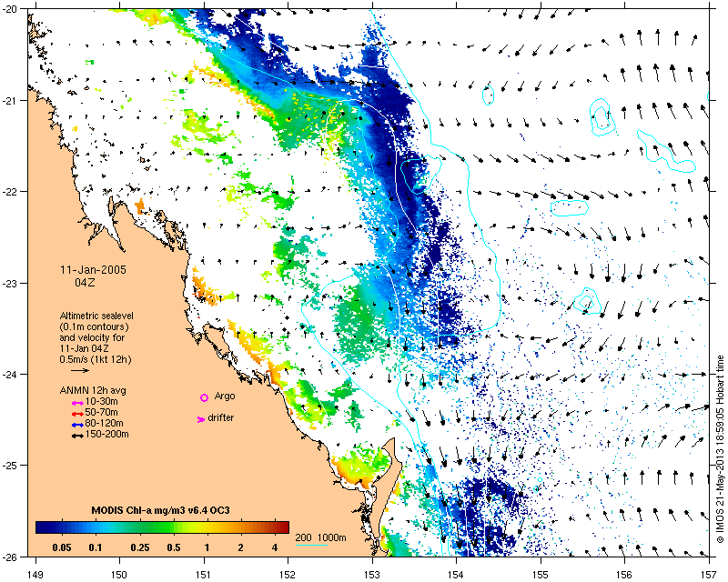
Task: Click the cyan bathymetry legend line
Action: [x=311, y=546]
